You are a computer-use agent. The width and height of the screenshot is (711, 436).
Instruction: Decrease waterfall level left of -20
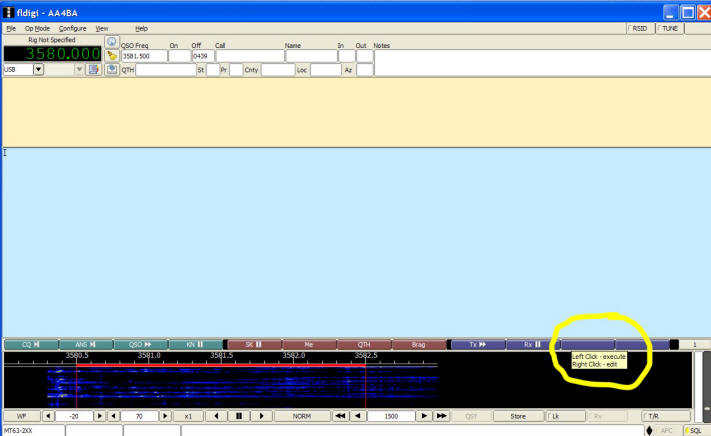pyautogui.click(x=48, y=416)
